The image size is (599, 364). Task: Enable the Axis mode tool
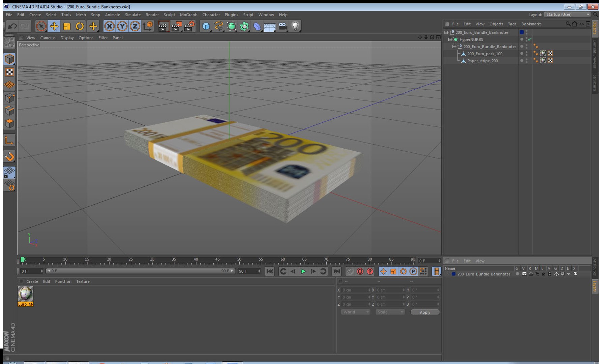click(9, 140)
